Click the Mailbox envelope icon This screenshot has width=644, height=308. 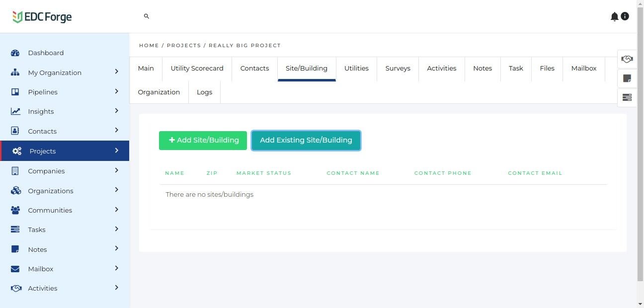click(15, 269)
